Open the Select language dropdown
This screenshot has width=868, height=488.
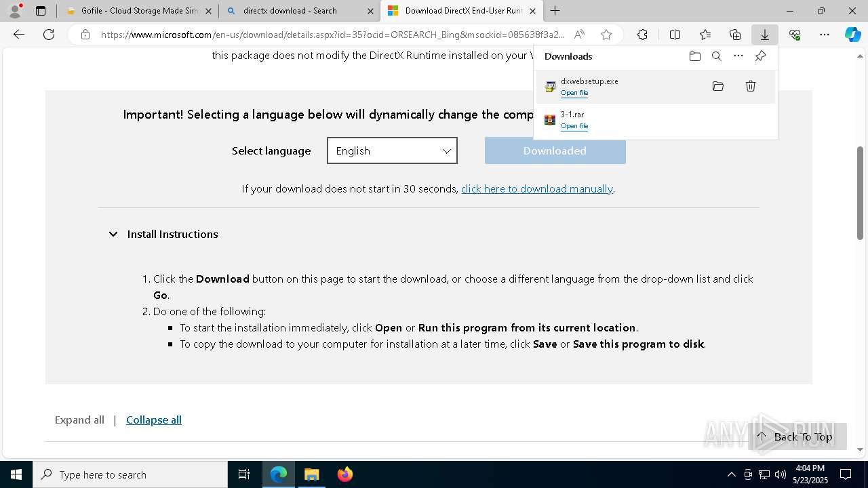(392, 150)
